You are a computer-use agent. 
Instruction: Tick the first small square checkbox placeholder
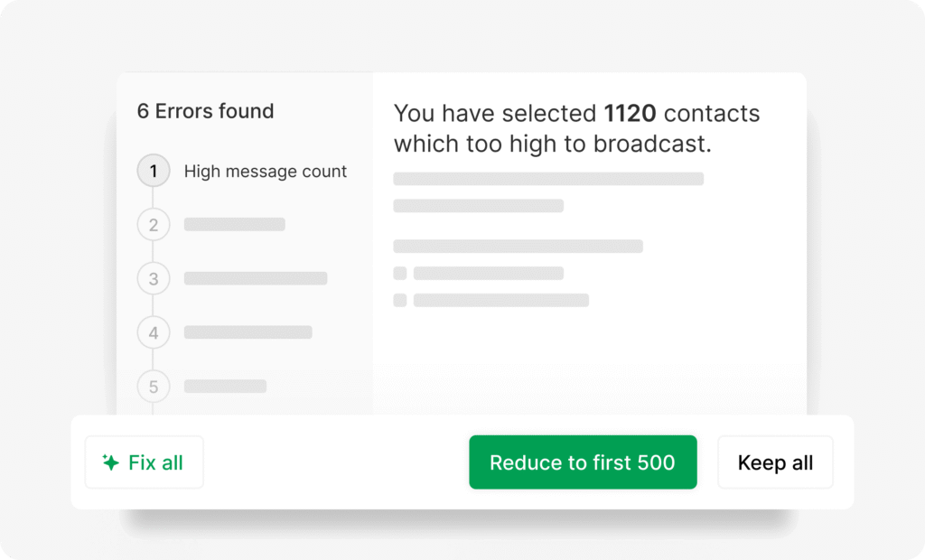[400, 273]
